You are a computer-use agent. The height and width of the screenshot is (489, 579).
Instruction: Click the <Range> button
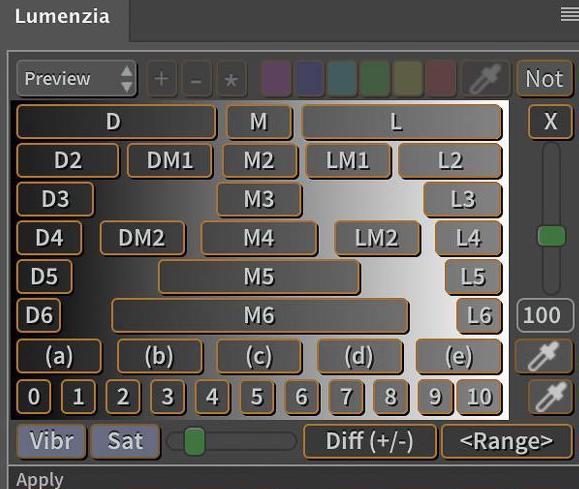tap(507, 441)
